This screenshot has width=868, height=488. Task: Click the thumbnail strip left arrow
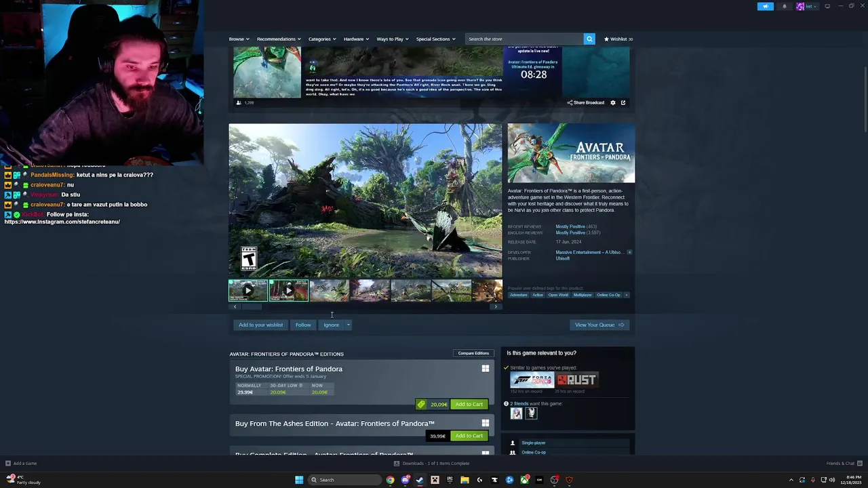[235, 306]
